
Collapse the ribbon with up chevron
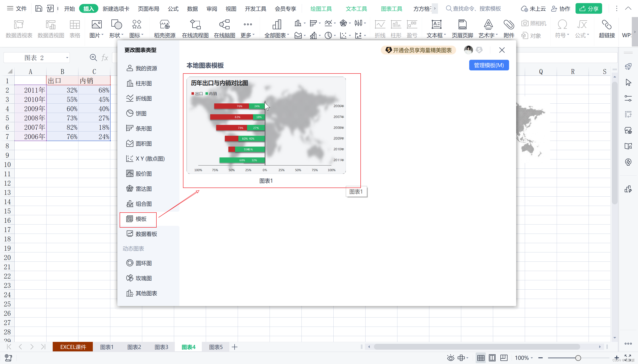(x=628, y=8)
